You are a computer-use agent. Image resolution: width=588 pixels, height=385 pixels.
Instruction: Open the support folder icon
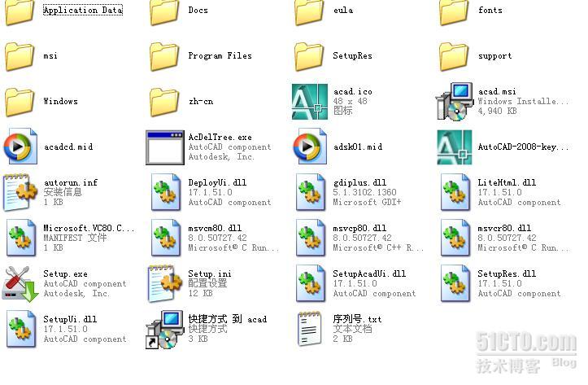[x=454, y=56]
